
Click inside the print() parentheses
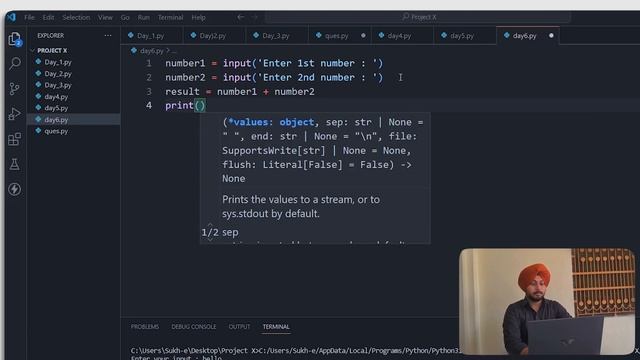click(x=200, y=106)
